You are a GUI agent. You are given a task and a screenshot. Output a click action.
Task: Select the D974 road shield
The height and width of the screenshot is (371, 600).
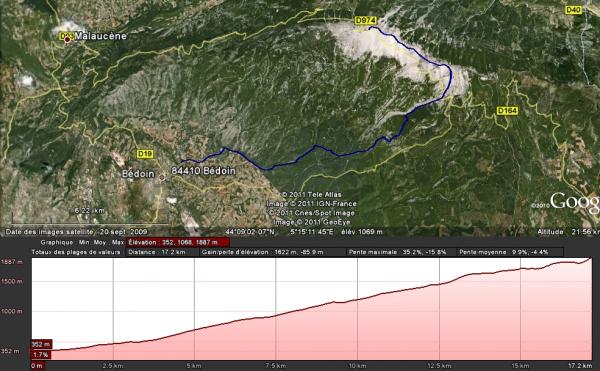point(365,20)
